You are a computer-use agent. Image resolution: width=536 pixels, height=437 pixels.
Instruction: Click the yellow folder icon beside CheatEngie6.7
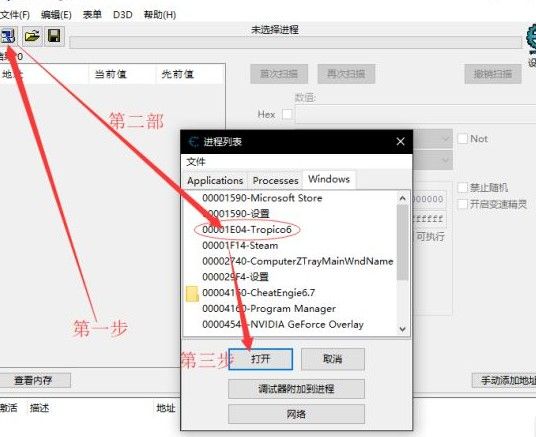point(192,294)
